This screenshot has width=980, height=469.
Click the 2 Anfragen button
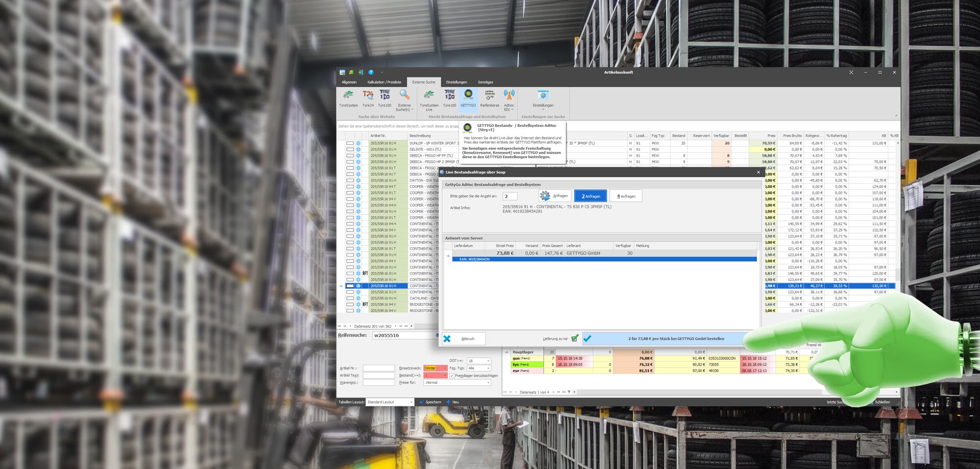590,196
